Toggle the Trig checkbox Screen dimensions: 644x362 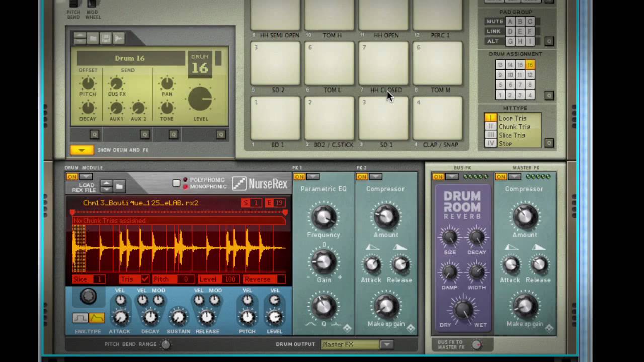click(145, 279)
